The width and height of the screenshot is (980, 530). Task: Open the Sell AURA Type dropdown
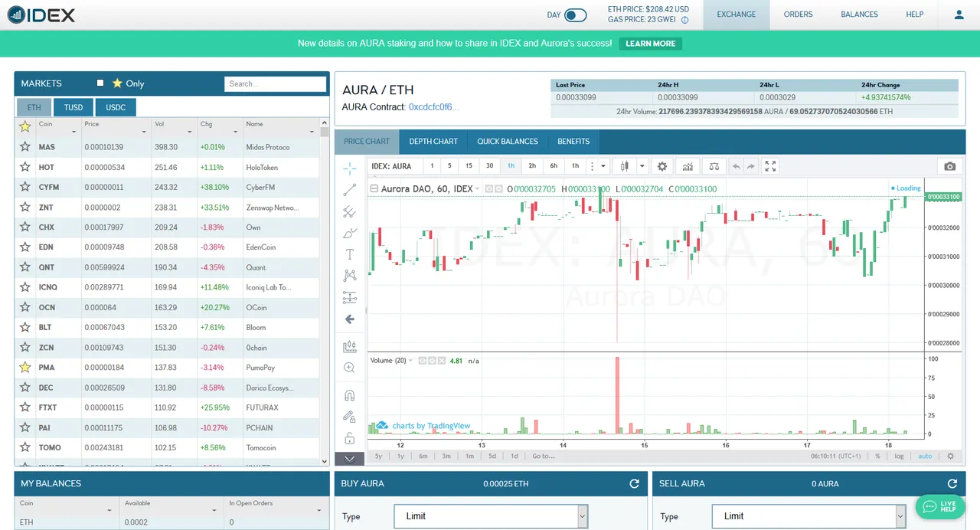808,516
